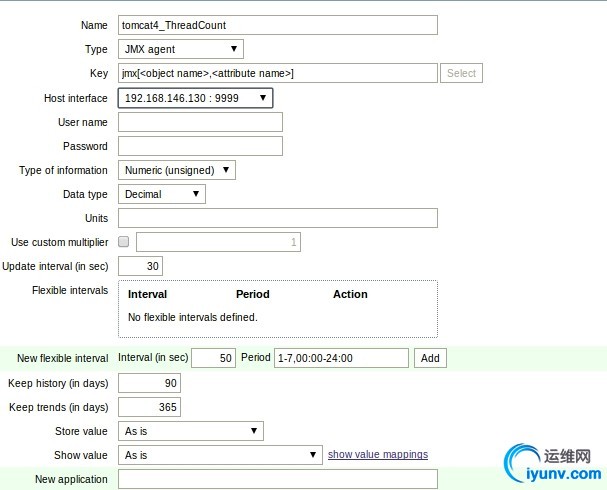Click the Add flexible interval button
Screen dimensions: 607x490
click(x=430, y=358)
